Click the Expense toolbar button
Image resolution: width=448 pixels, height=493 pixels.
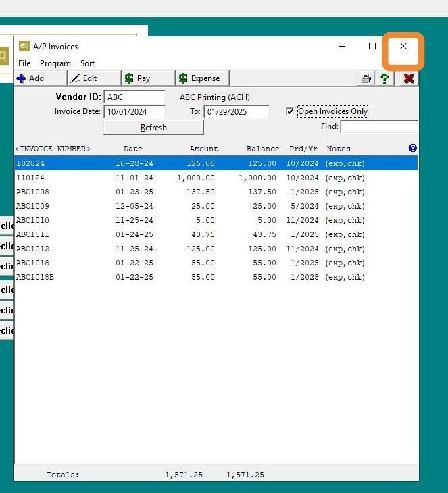pos(202,78)
